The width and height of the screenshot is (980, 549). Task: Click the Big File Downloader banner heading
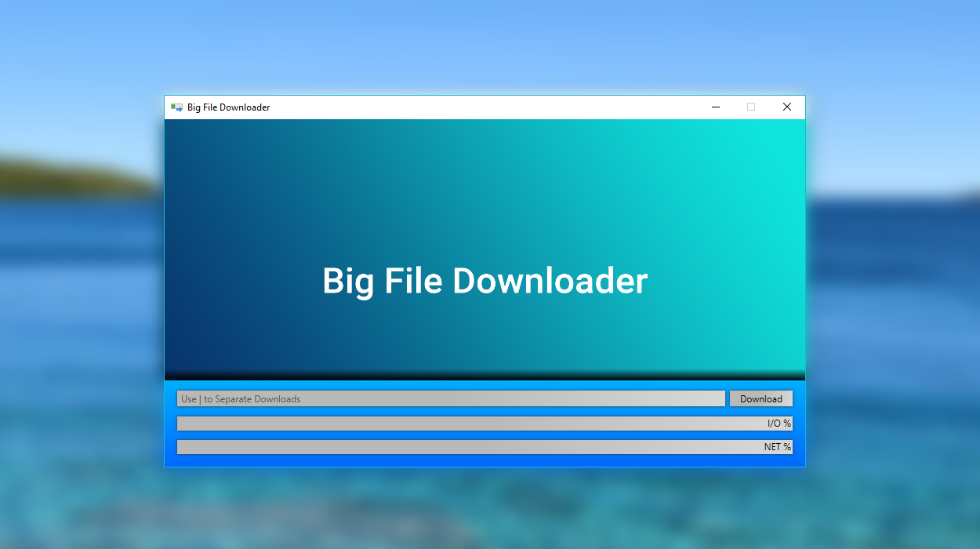485,281
